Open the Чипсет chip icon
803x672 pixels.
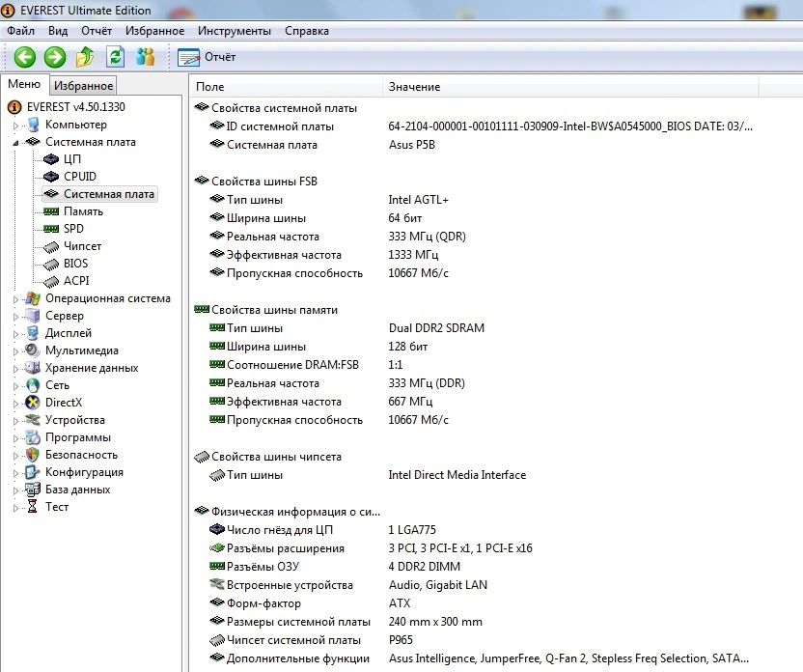51,247
